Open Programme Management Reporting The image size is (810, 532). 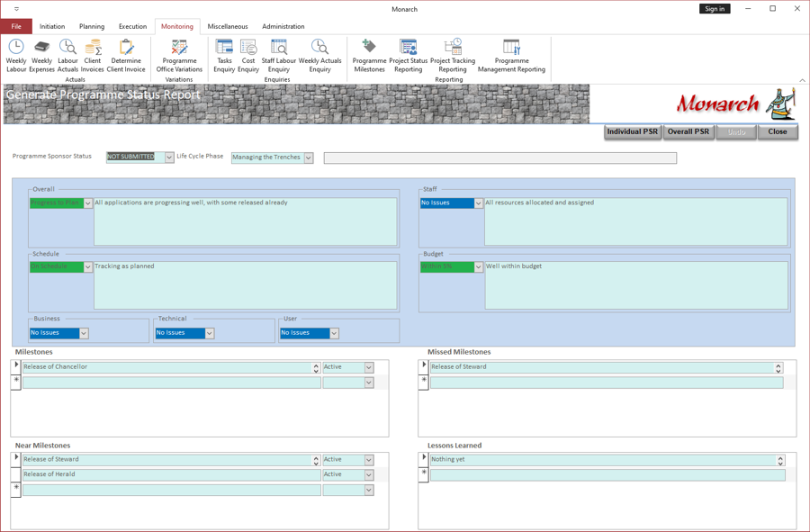[511, 55]
